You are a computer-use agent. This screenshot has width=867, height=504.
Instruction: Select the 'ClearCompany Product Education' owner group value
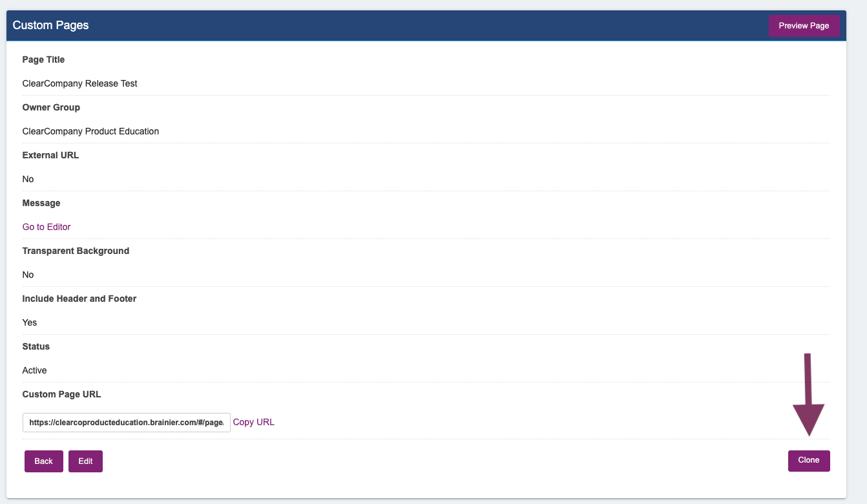point(90,131)
